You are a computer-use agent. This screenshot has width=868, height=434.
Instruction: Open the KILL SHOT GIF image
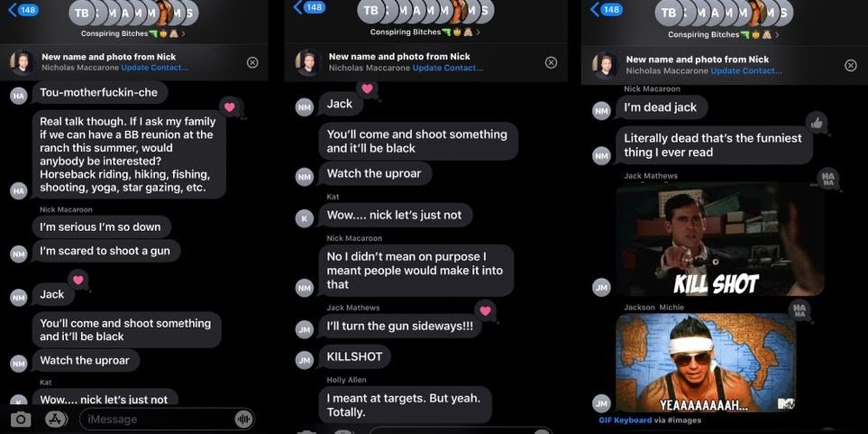(x=720, y=239)
